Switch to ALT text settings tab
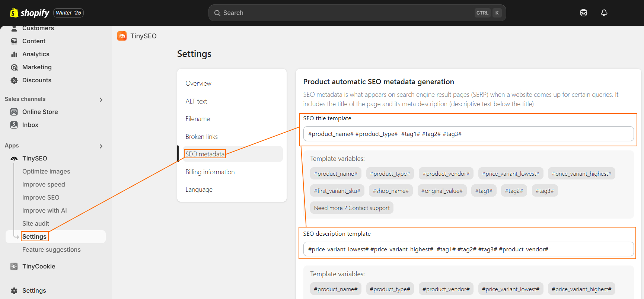This screenshot has height=299, width=644. pos(196,101)
